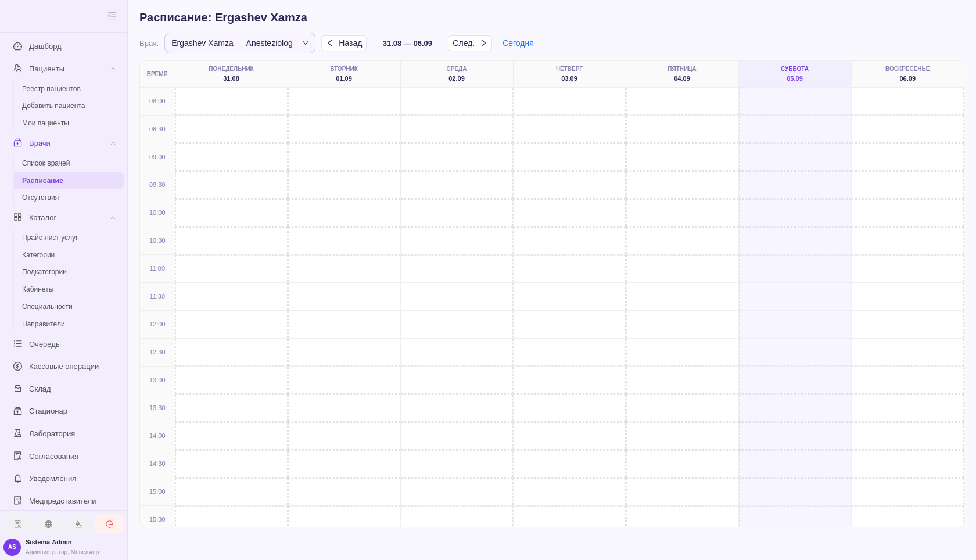
Task: Click the 08:00 time label
Action: tap(157, 101)
